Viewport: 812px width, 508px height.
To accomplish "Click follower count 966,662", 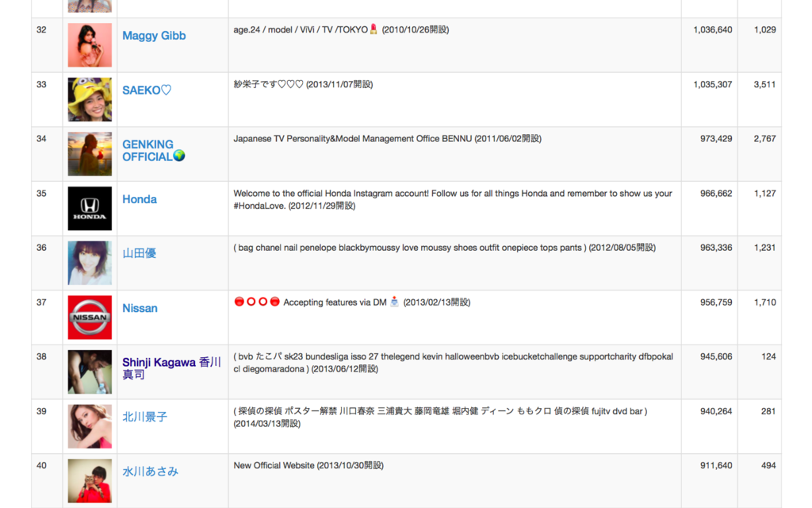I will click(x=716, y=194).
